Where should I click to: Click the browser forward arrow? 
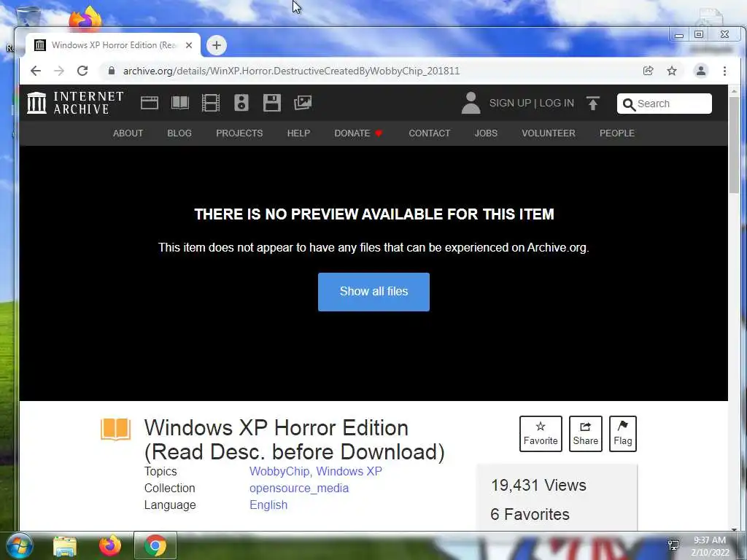[x=59, y=71]
